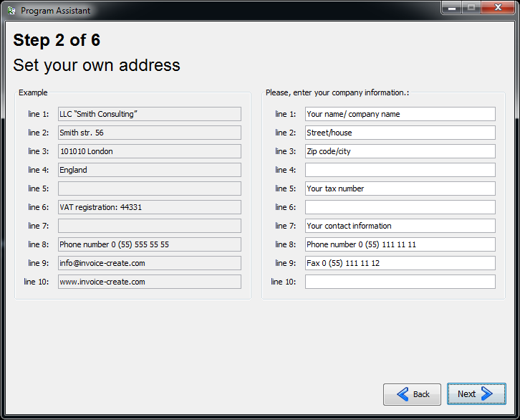Click the empty company line 10 field

tap(400, 282)
